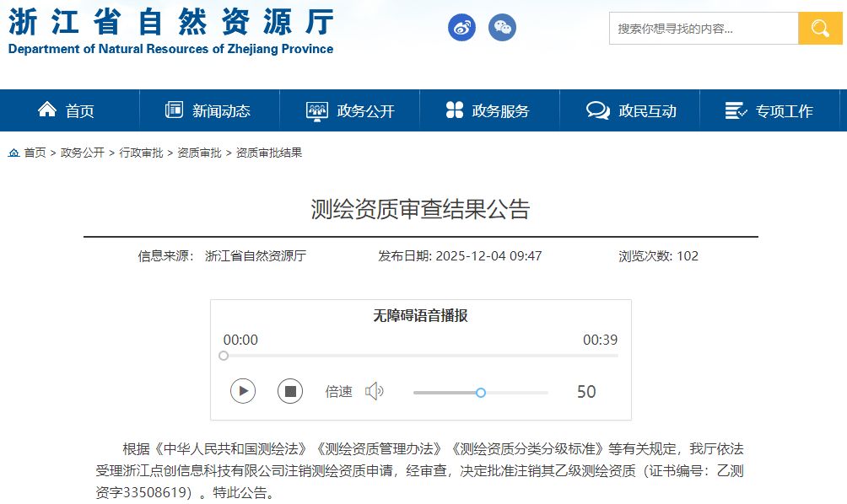Click the volume slider handle
Screen dimensions: 847x504
coord(481,392)
